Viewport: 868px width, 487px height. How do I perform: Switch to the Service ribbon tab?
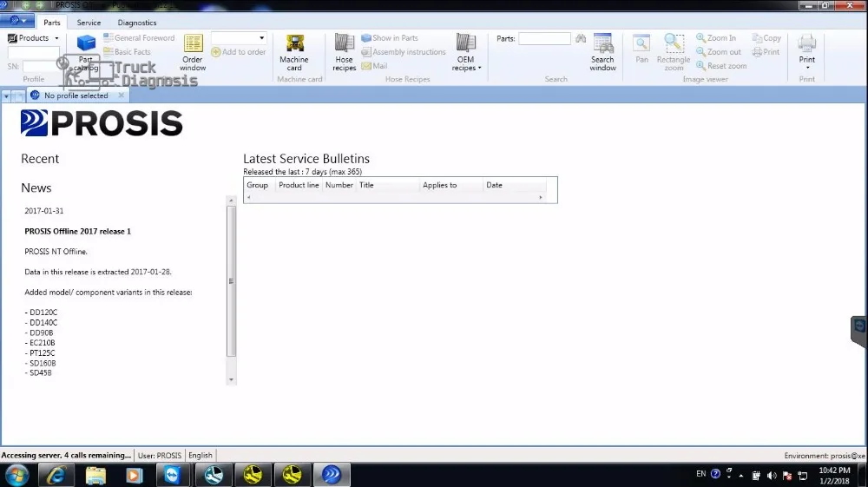[x=89, y=23]
